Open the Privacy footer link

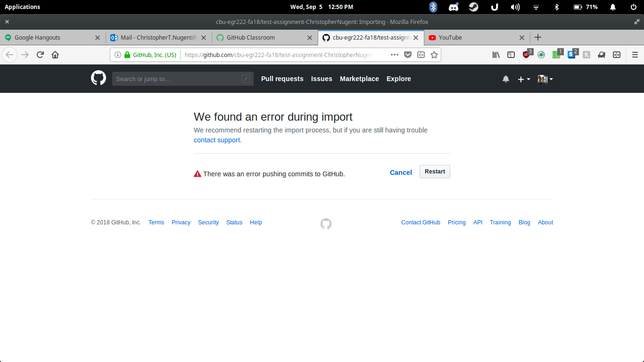pyautogui.click(x=181, y=222)
